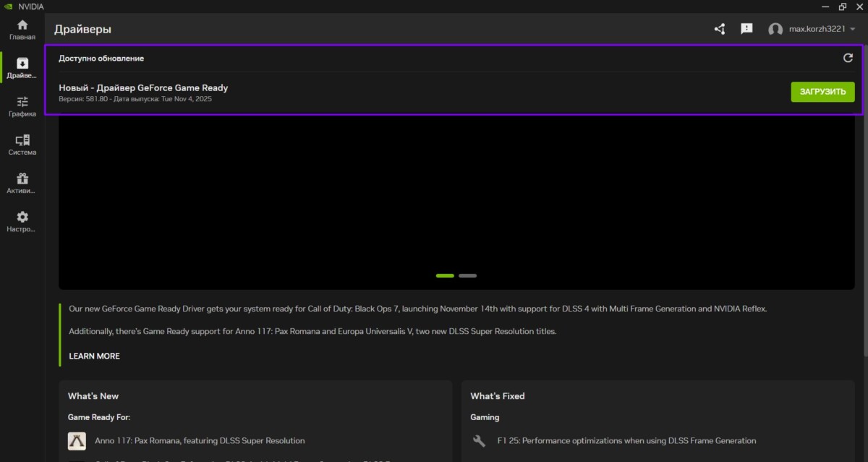The image size is (868, 462).
Task: Select the Драйверы sidebar tab
Action: point(22,67)
